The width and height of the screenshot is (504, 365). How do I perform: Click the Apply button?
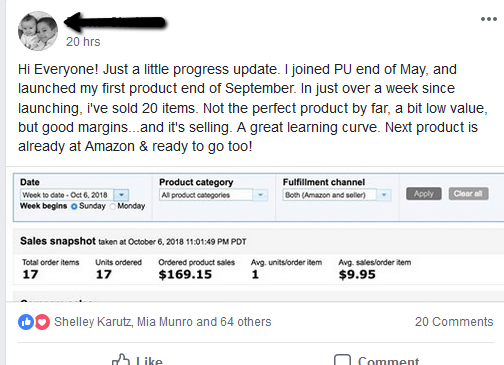(424, 194)
